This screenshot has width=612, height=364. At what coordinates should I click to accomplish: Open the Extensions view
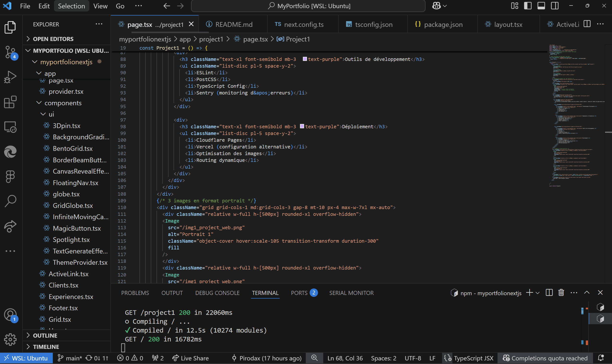(10, 102)
